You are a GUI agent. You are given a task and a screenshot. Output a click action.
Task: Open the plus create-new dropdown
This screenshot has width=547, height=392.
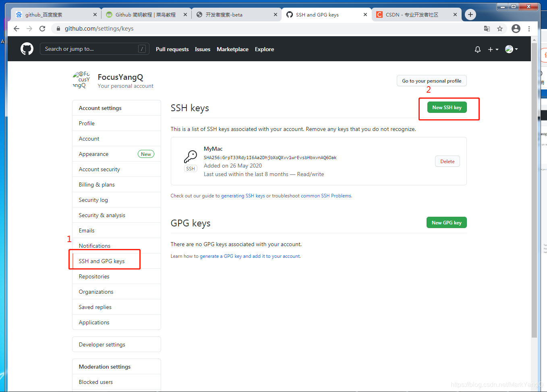[493, 49]
